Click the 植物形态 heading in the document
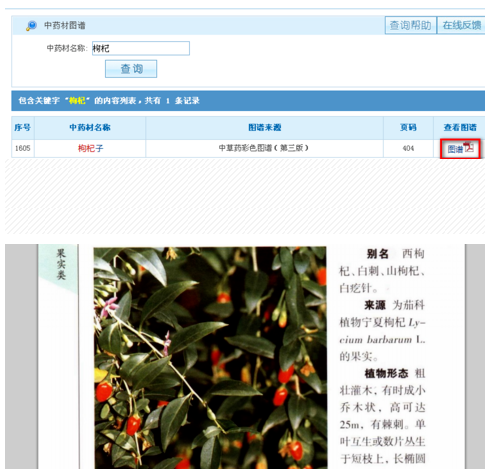The height and width of the screenshot is (473, 488). [x=386, y=373]
